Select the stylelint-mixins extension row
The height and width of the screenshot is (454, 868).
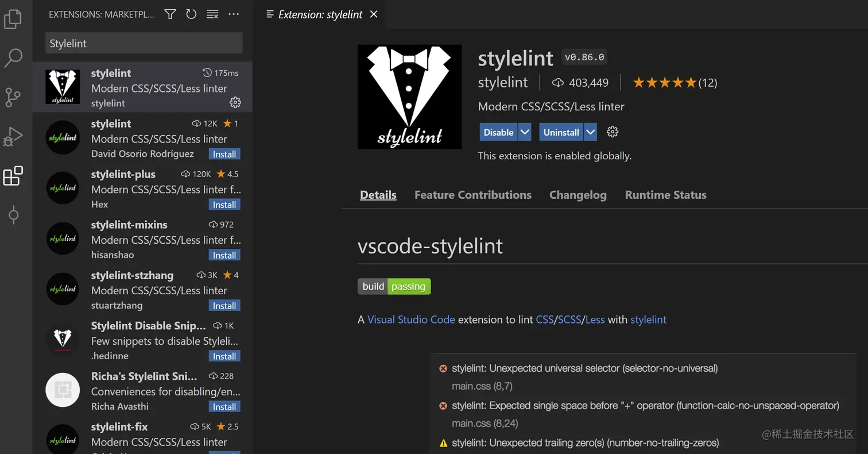point(142,238)
